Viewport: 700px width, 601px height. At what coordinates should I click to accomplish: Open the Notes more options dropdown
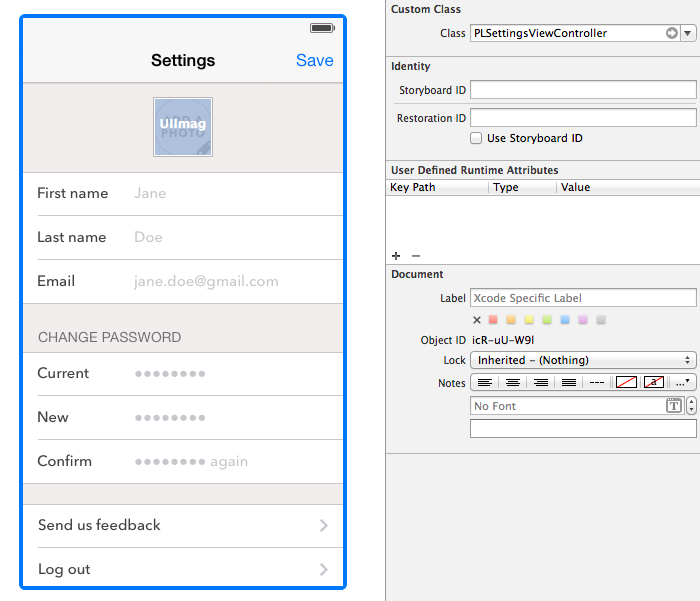pyautogui.click(x=683, y=383)
